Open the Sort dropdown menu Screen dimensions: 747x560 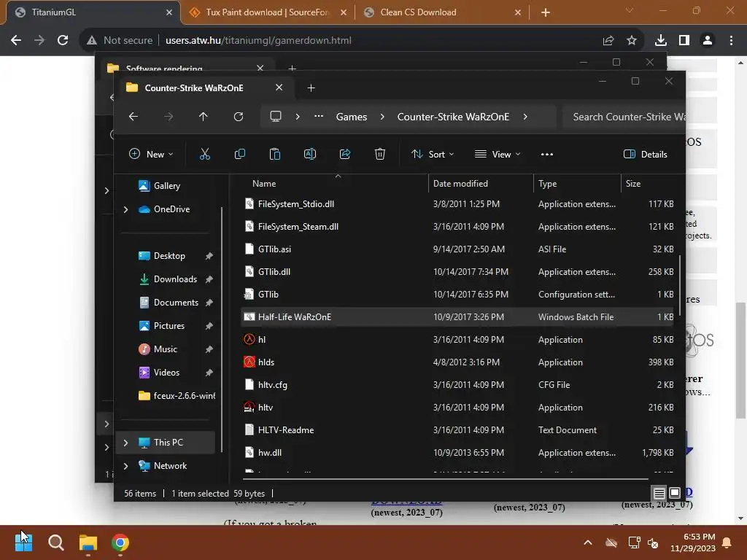[x=433, y=155]
